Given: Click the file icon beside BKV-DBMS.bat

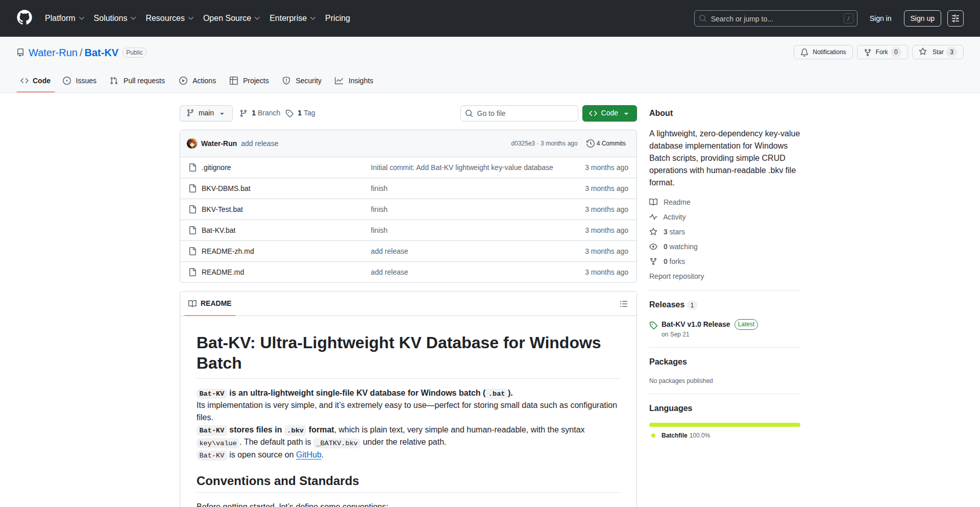Looking at the screenshot, I should (192, 188).
